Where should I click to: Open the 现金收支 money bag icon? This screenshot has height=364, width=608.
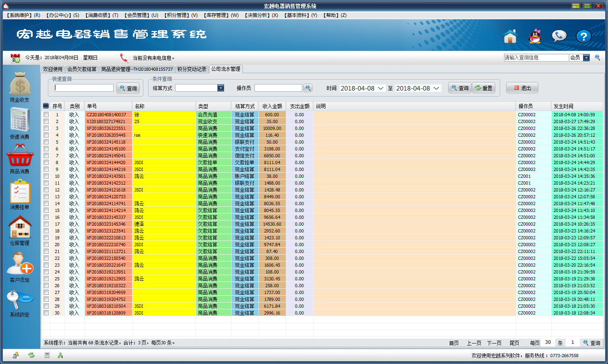tap(20, 84)
